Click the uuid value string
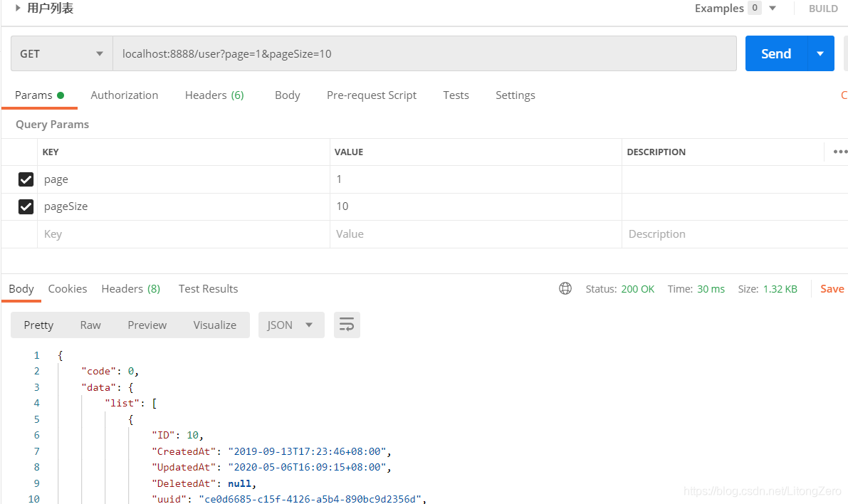The width and height of the screenshot is (848, 504). (310, 498)
